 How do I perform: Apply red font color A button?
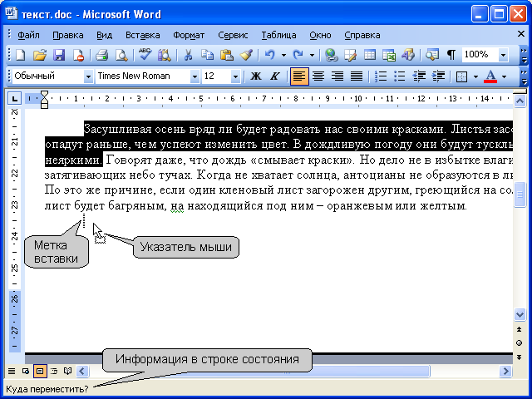pos(490,76)
